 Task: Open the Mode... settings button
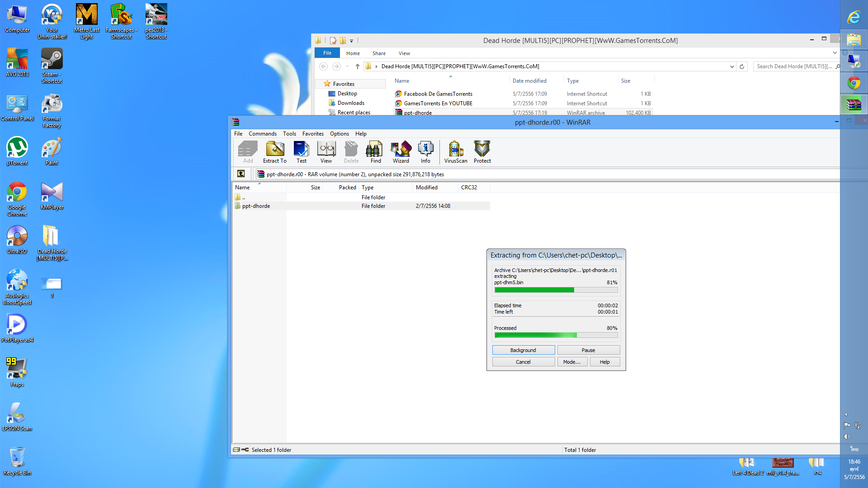click(572, 362)
